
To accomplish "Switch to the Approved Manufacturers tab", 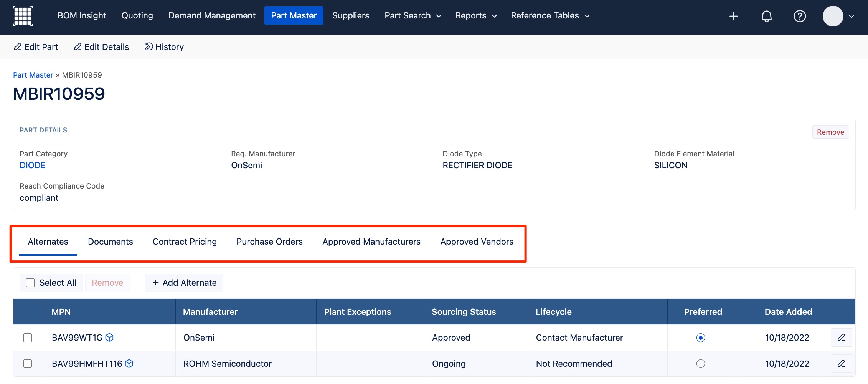I will tap(371, 242).
